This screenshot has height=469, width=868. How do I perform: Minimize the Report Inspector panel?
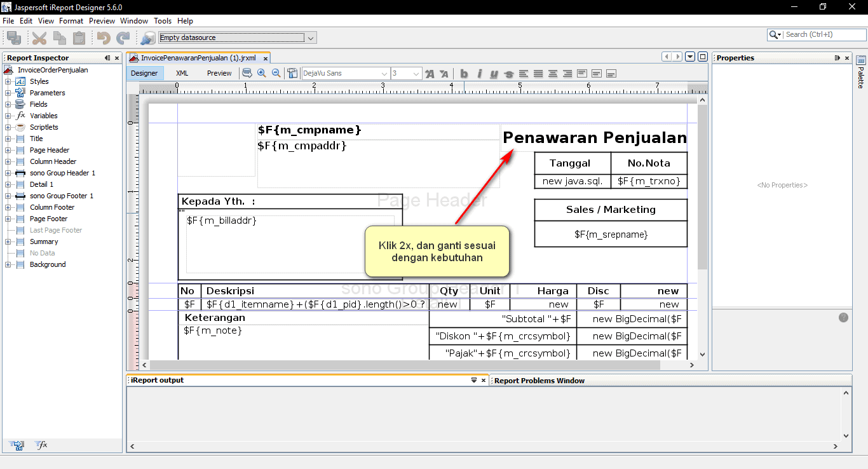107,58
